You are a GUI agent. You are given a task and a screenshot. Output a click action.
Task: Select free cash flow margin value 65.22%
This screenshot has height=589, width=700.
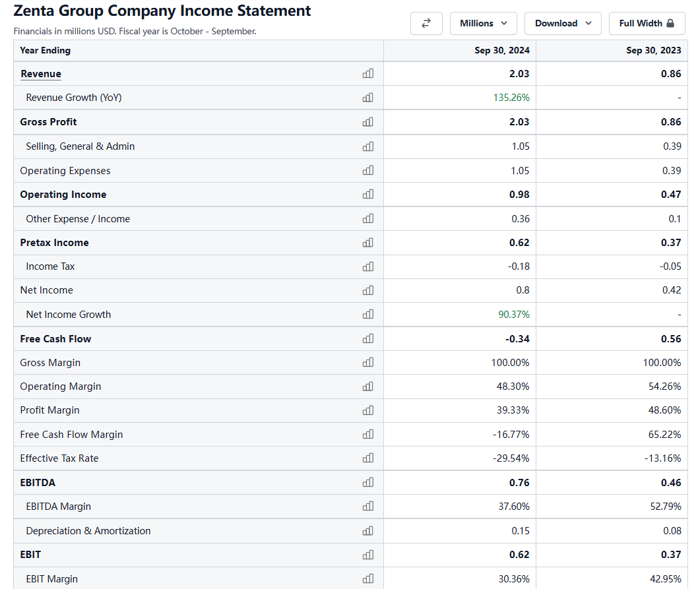pyautogui.click(x=665, y=434)
